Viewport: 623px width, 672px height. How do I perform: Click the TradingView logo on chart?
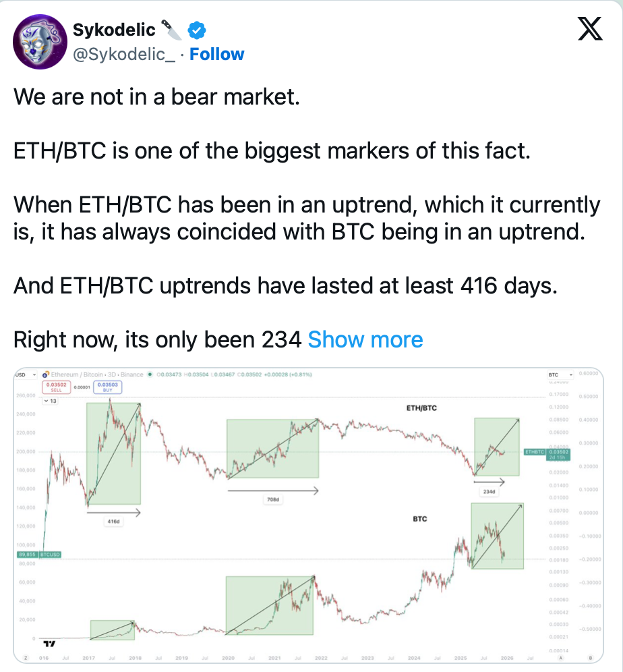[x=49, y=644]
